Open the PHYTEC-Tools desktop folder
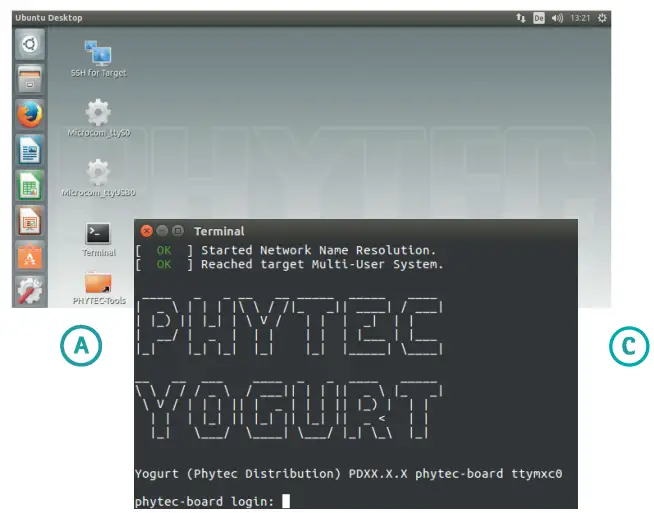Image resolution: width=654 pixels, height=513 pixels. tap(98, 288)
